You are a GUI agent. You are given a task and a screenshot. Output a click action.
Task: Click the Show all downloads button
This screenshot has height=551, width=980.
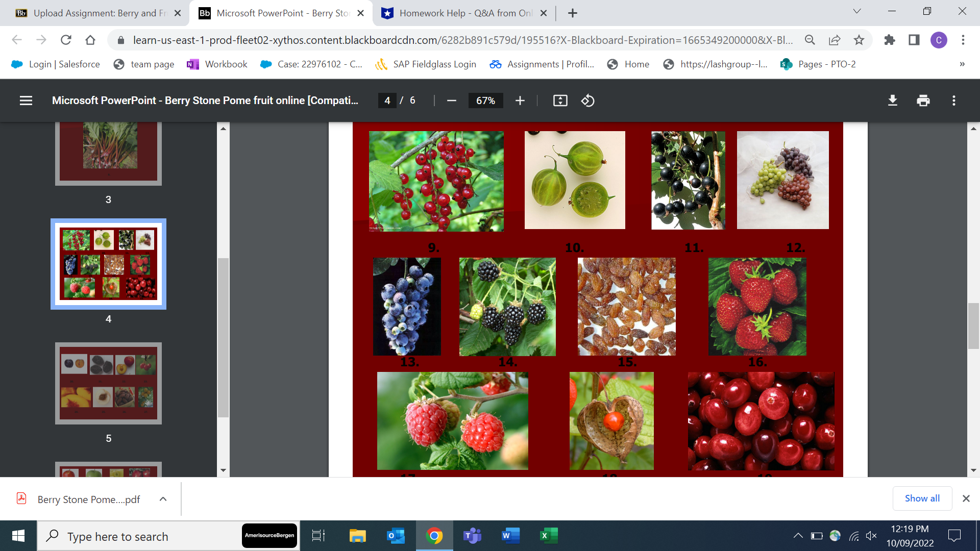pos(922,498)
